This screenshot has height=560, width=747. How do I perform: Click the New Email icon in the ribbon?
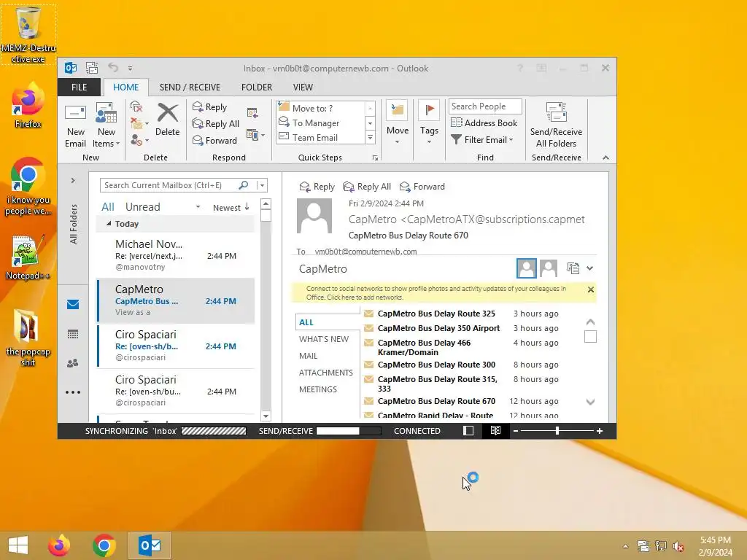coord(75,125)
